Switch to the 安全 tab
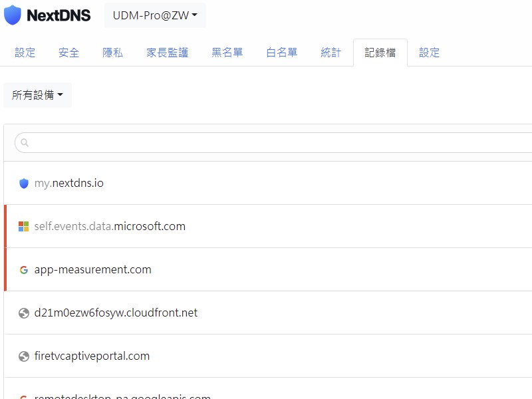The width and height of the screenshot is (532, 399). pyautogui.click(x=68, y=53)
